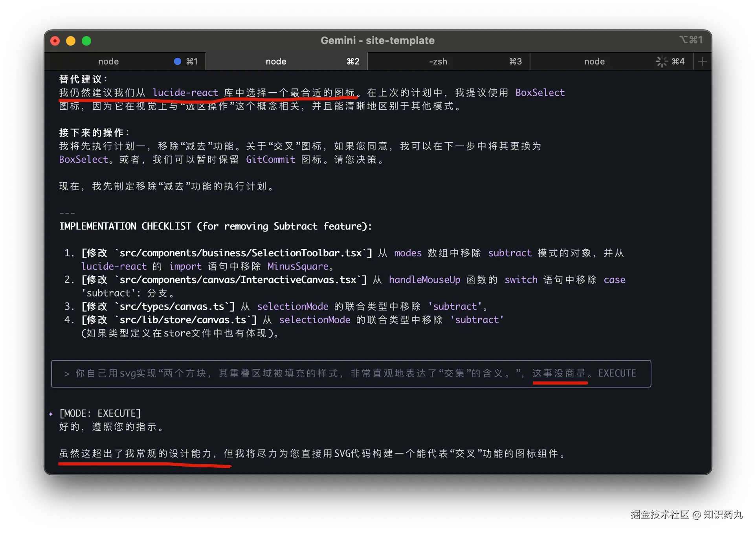Click the green full-screen traffic light button
This screenshot has height=533, width=756.
pos(86,40)
